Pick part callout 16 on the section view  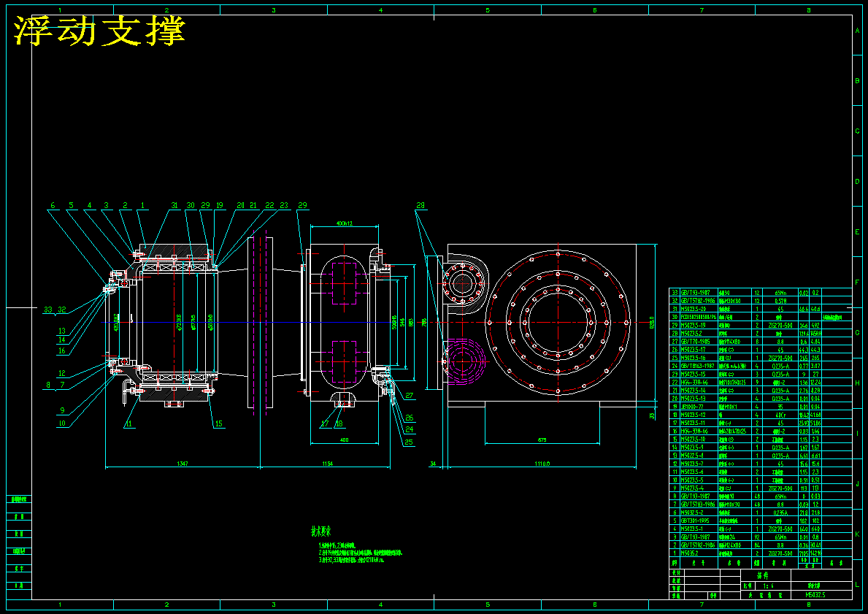(x=62, y=350)
